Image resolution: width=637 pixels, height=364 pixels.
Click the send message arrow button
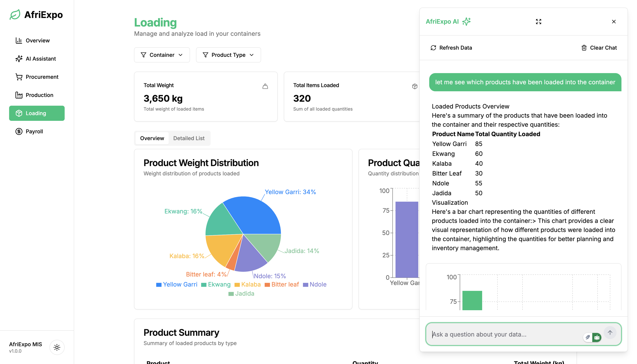click(x=610, y=333)
